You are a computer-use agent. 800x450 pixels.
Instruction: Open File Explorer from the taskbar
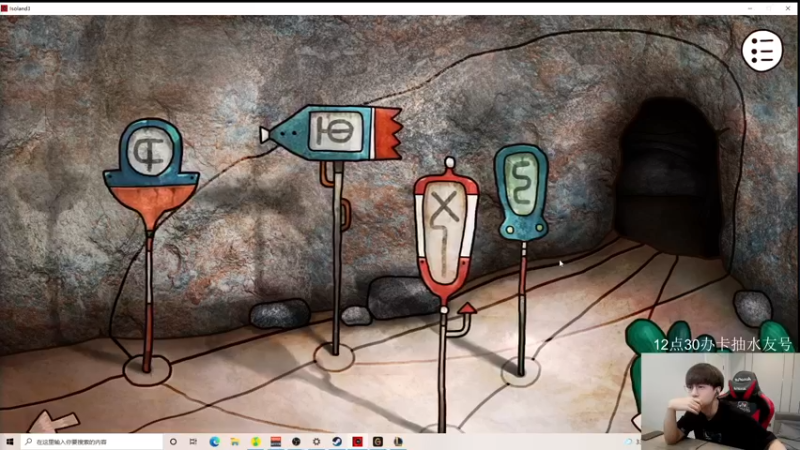point(235,441)
